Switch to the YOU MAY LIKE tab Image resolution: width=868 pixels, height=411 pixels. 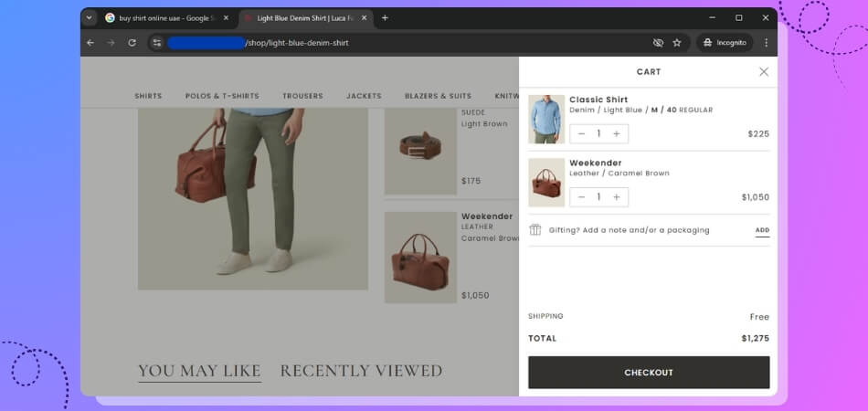tap(199, 371)
